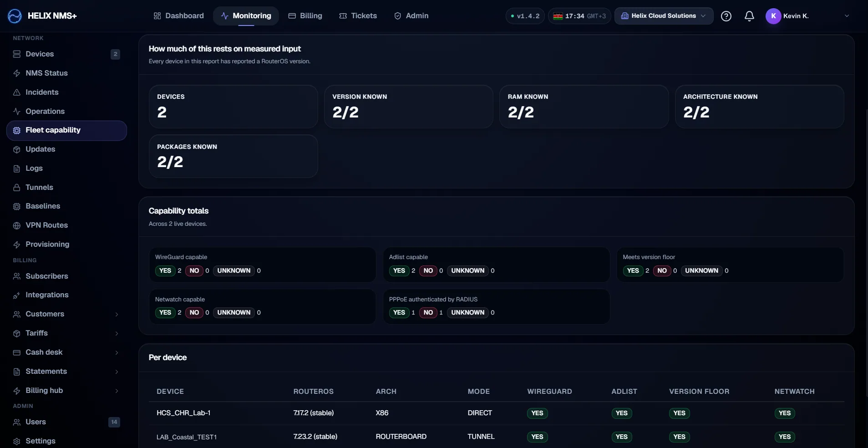Click the Incidents warning triangle icon
868x448 pixels.
pos(17,92)
